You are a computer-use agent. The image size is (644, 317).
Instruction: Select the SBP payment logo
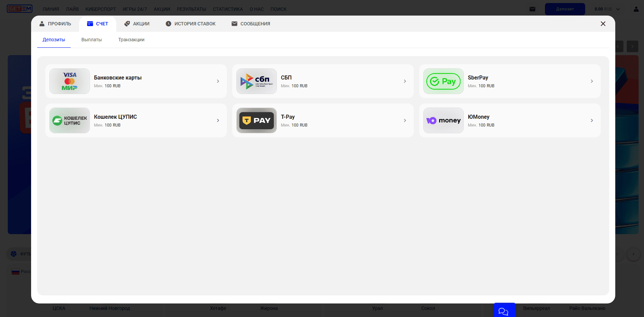pyautogui.click(x=256, y=81)
